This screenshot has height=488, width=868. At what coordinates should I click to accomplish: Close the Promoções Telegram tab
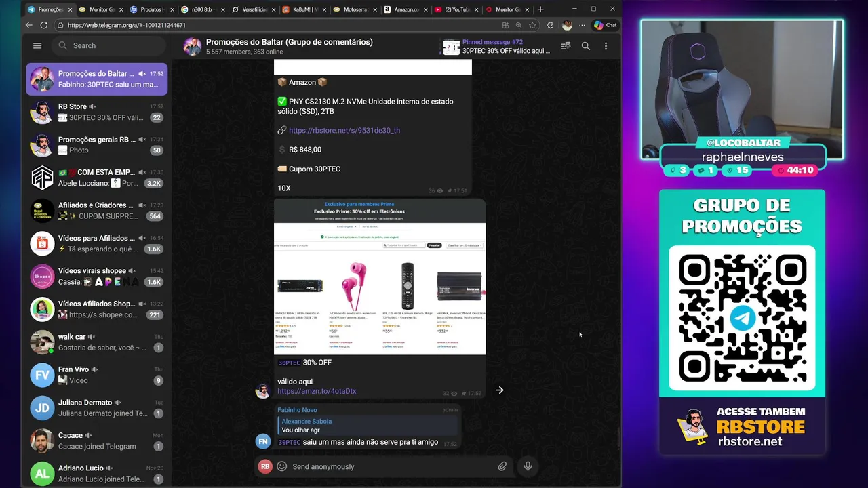coord(70,9)
